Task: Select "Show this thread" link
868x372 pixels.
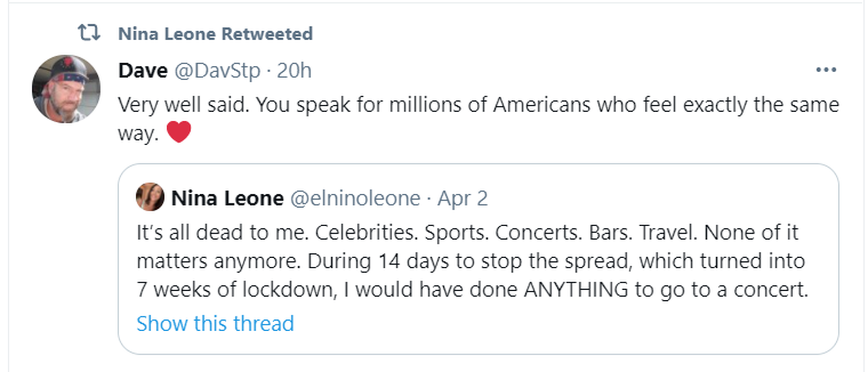Action: click(x=215, y=324)
